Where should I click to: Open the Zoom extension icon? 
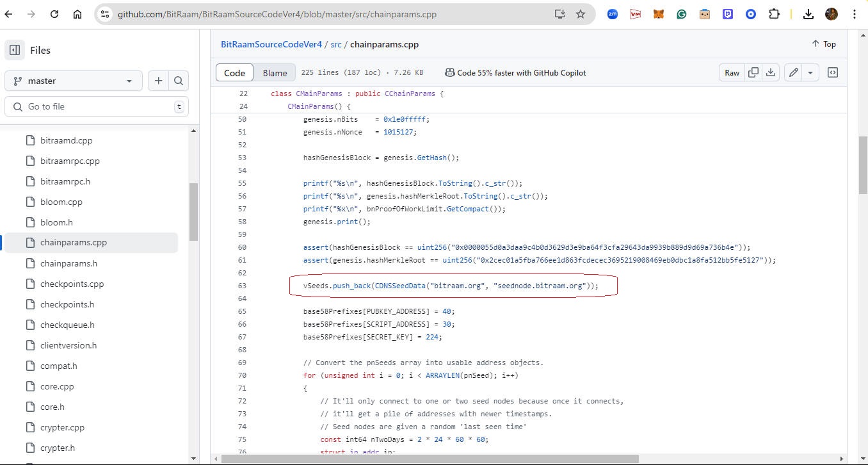(x=613, y=13)
